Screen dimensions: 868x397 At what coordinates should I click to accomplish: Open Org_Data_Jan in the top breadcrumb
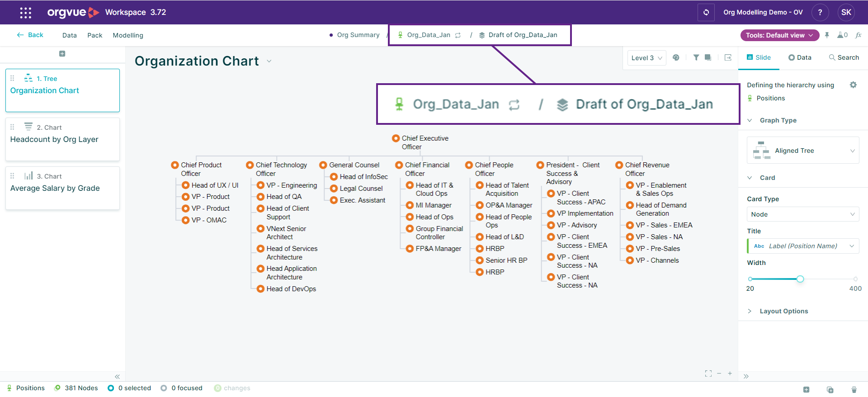click(x=429, y=35)
